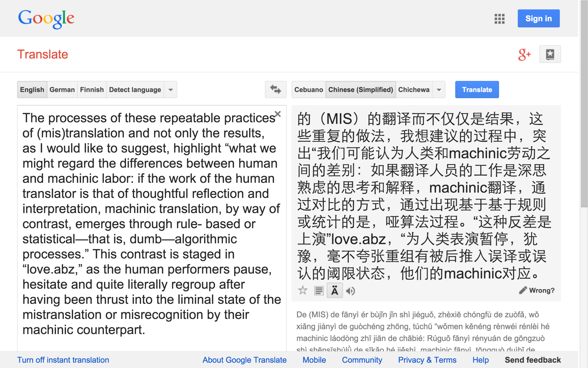Select all translated text icon
This screenshot has height=368, width=588.
point(319,290)
